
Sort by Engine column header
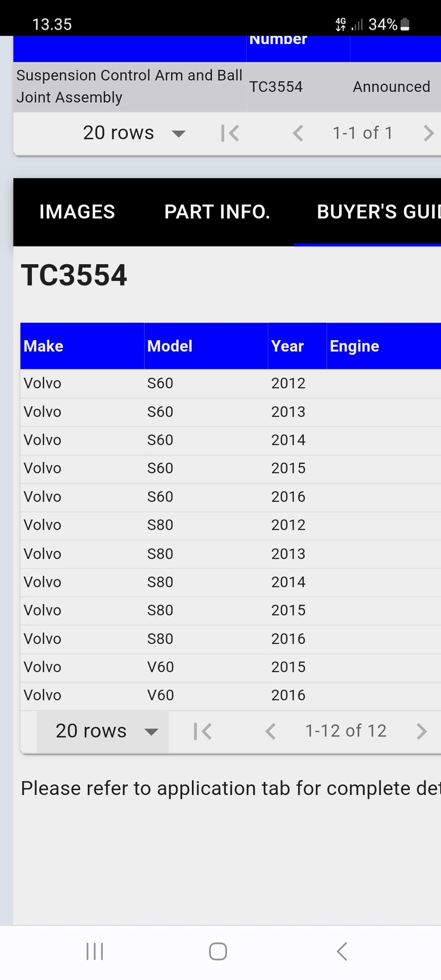click(354, 346)
